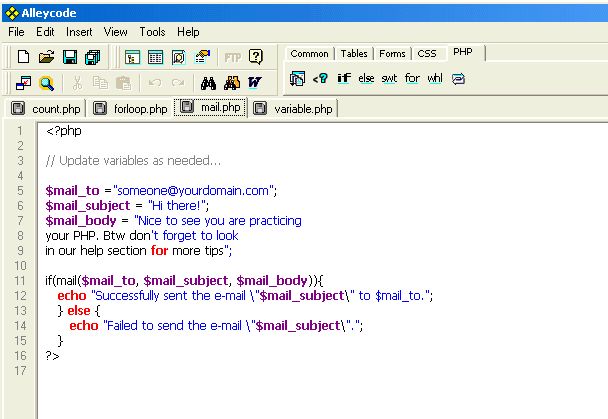Click the echo keyword on line 12

[72, 296]
